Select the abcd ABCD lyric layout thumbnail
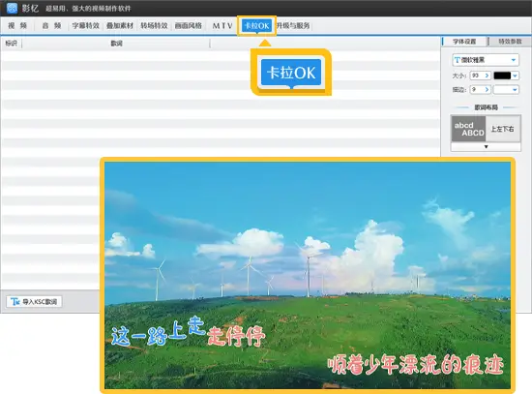 [x=468, y=129]
